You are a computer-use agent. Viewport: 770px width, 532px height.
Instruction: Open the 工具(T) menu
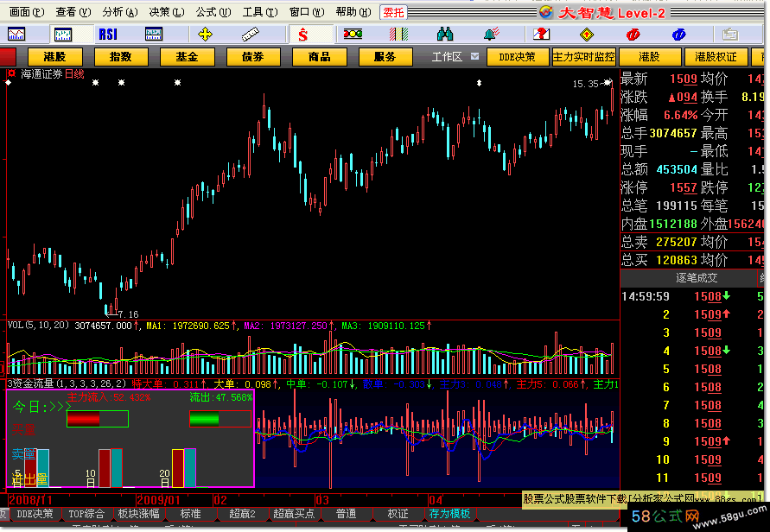(x=260, y=12)
